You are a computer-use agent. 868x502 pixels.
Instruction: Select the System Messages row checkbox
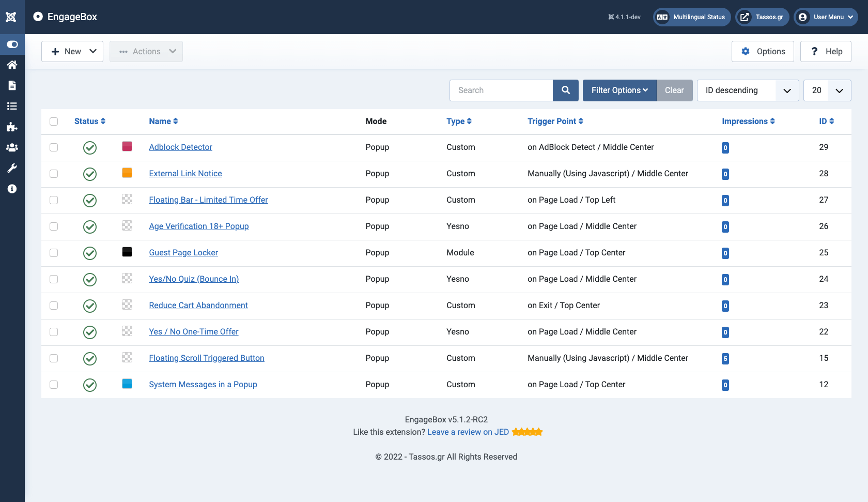point(54,385)
